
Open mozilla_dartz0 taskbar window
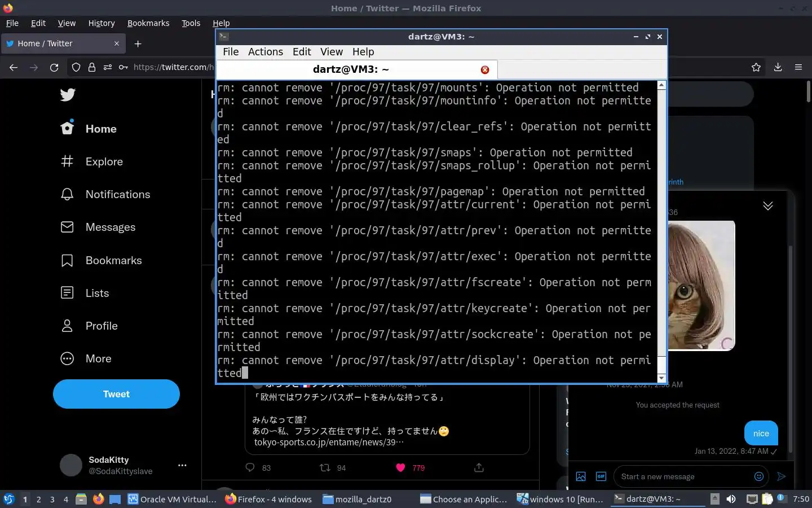358,499
